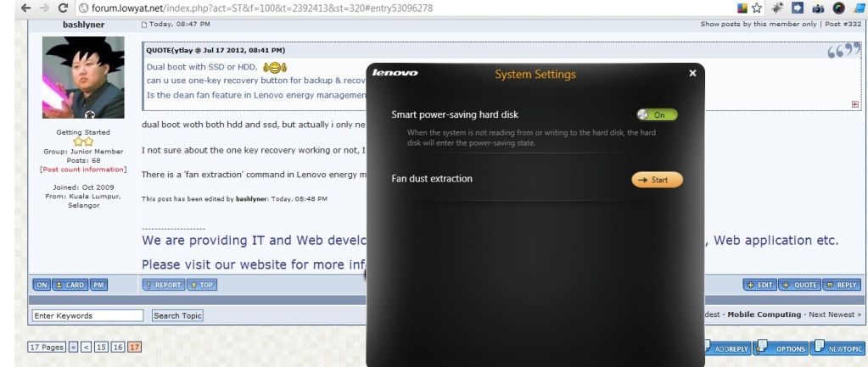Screen dimensions: 868x367
Task: Focus the Enter Keywords search field
Action: tap(87, 315)
